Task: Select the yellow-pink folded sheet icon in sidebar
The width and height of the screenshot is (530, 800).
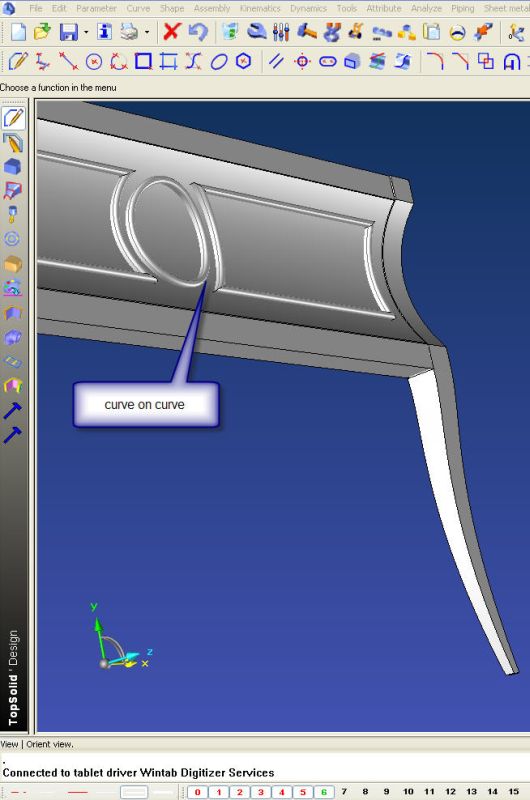Action: pos(13,386)
